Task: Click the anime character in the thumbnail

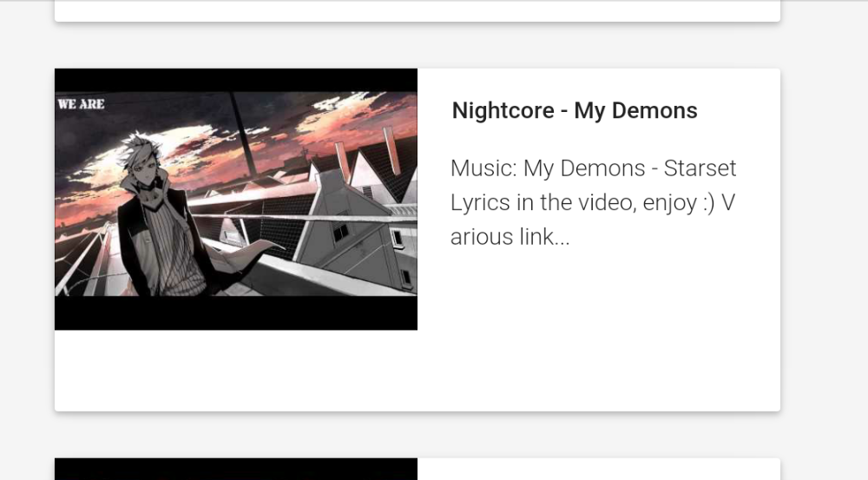Action: click(161, 216)
